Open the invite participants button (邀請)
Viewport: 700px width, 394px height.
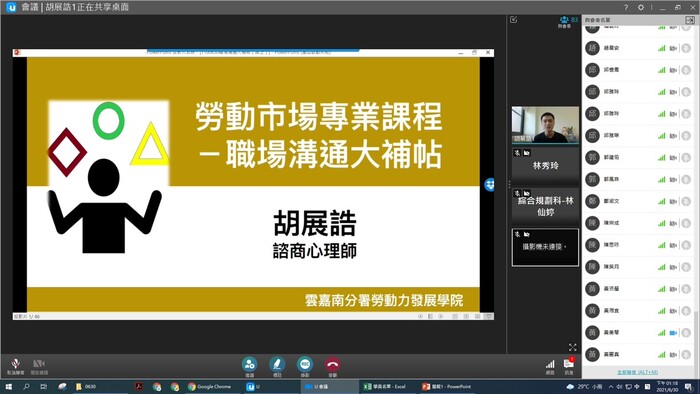249,365
